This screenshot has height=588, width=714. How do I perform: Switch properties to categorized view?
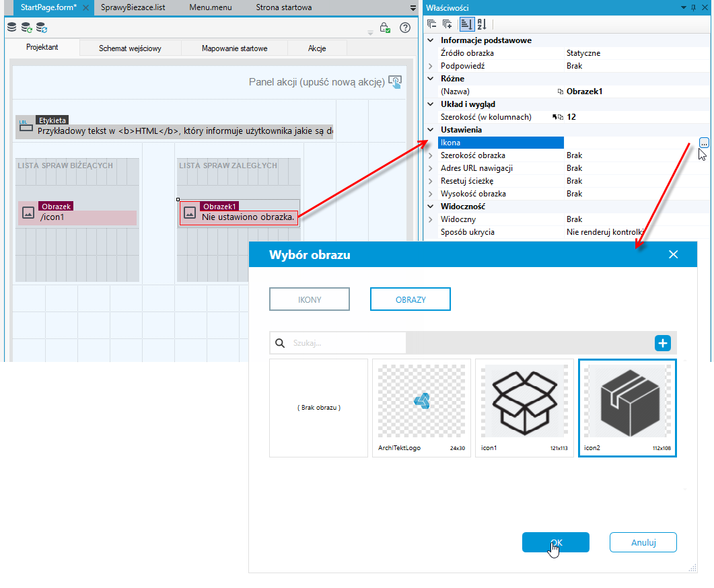[x=466, y=24]
